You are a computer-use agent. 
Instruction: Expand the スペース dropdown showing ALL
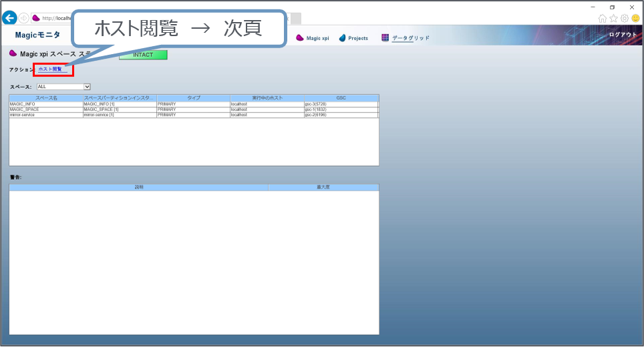click(x=63, y=86)
